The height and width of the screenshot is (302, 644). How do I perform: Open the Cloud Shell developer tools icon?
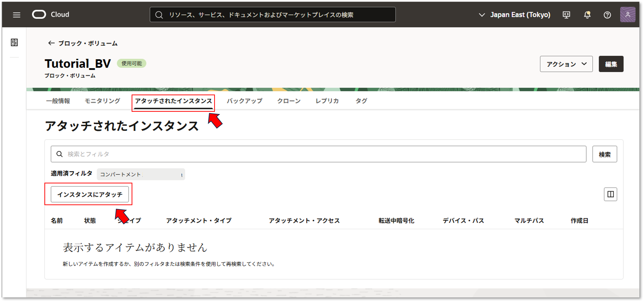pos(566,15)
